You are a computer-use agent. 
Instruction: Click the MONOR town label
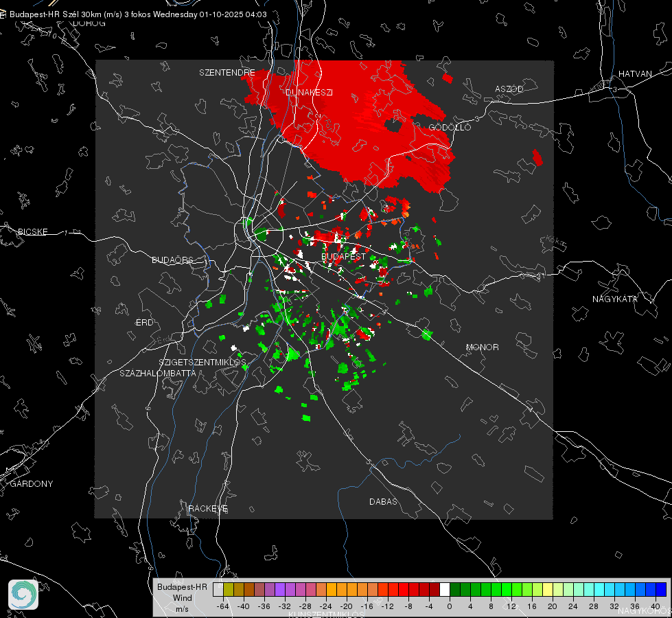482,347
